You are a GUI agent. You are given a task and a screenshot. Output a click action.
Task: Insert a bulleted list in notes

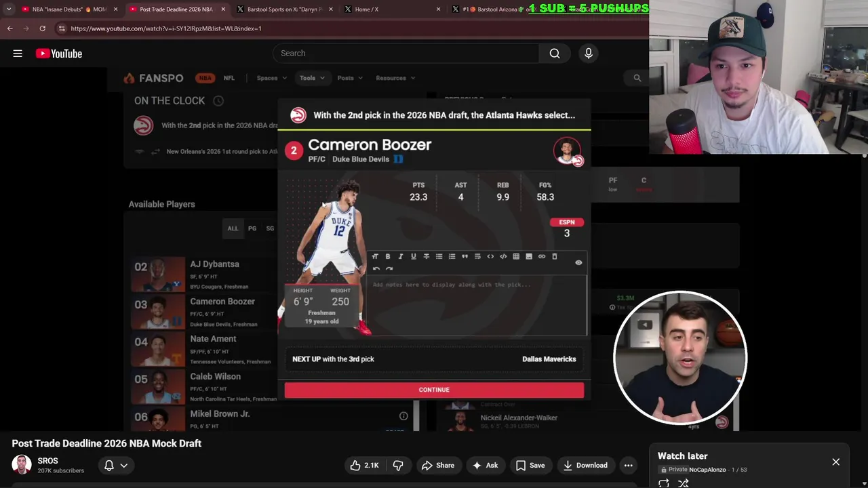[439, 256]
